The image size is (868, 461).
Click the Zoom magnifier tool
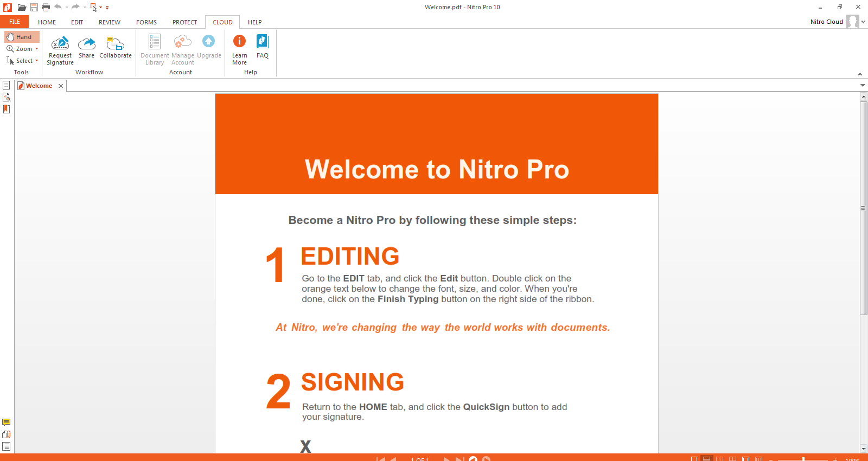tap(19, 49)
